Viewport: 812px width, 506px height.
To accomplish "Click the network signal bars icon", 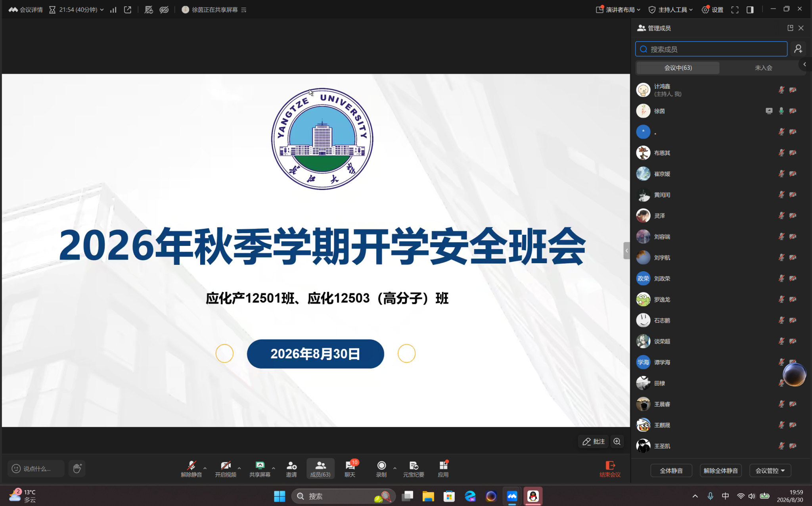I will (x=113, y=10).
